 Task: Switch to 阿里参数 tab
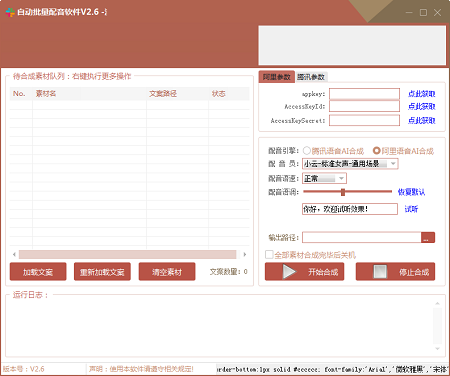point(276,77)
